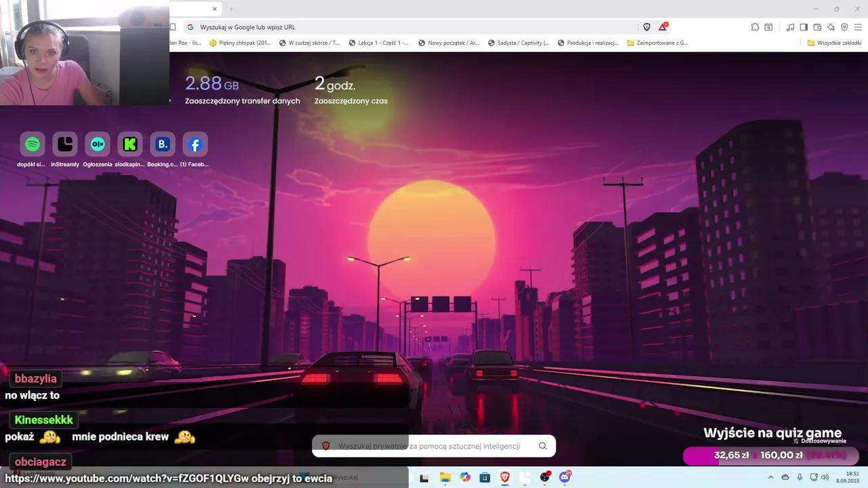Open the Brave Wallet icon
Screen dimensions: 868x488
[817, 27]
